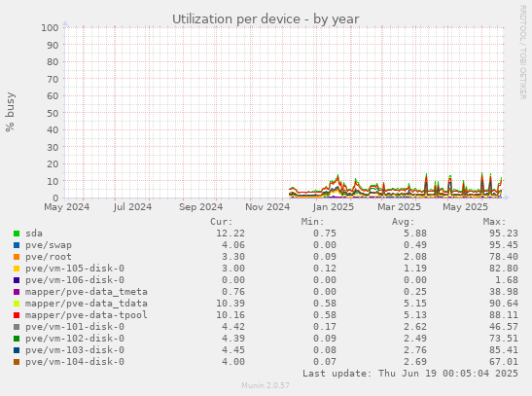Click the mapper/pve-data_tdata lime swatch
Image resolution: width=532 pixels, height=396 pixels.
click(x=17, y=304)
